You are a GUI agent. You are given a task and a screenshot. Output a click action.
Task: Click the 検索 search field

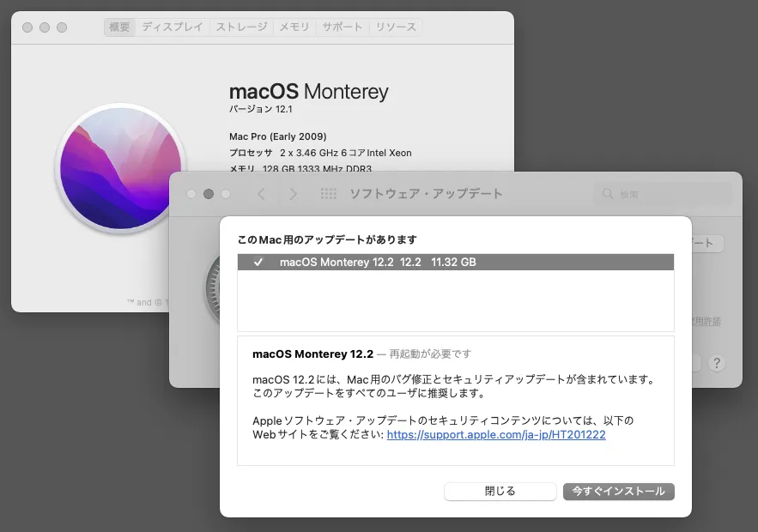click(x=663, y=194)
